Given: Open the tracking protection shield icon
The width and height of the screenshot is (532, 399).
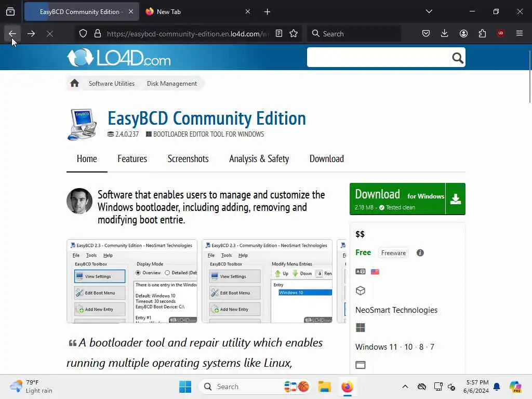Looking at the screenshot, I should coord(83,34).
